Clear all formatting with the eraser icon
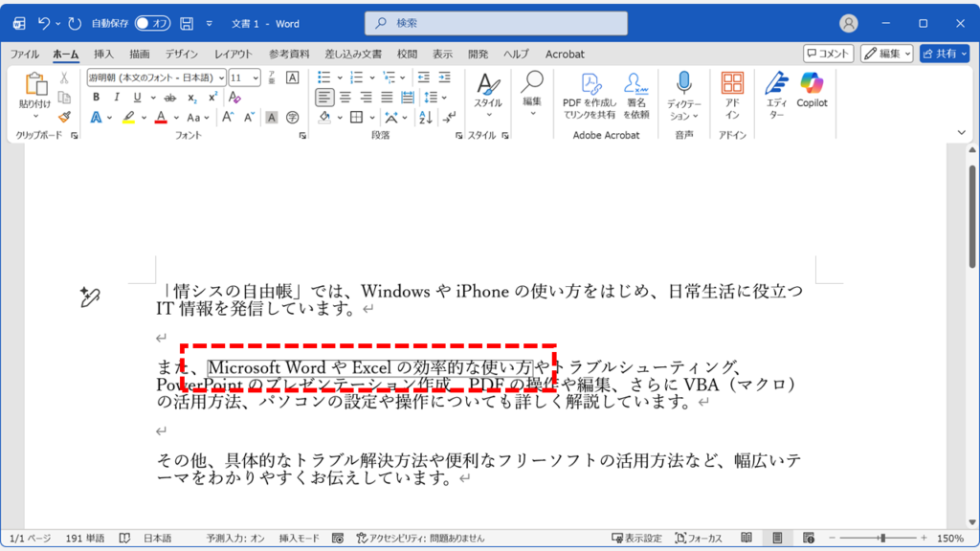Image resolution: width=980 pixels, height=551 pixels. click(234, 97)
